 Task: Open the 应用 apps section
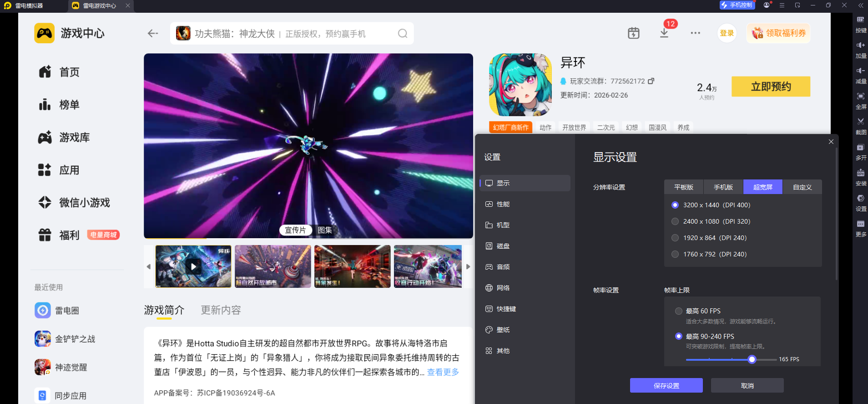(59, 170)
